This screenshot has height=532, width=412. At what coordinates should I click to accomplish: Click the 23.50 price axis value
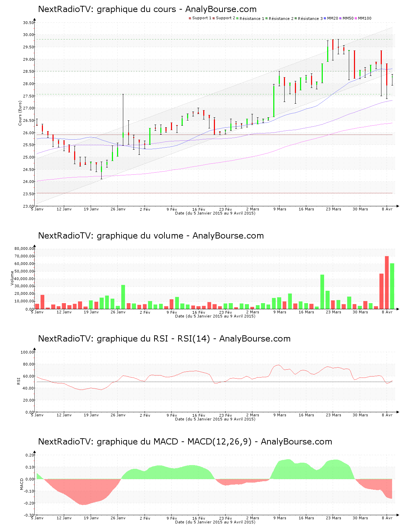click(x=28, y=194)
